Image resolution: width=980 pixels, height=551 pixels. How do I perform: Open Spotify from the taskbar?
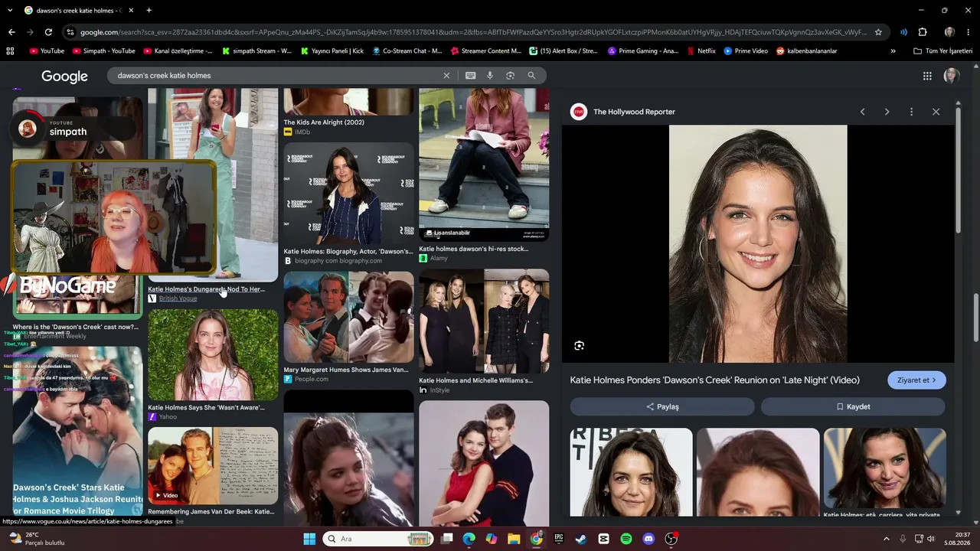click(626, 539)
